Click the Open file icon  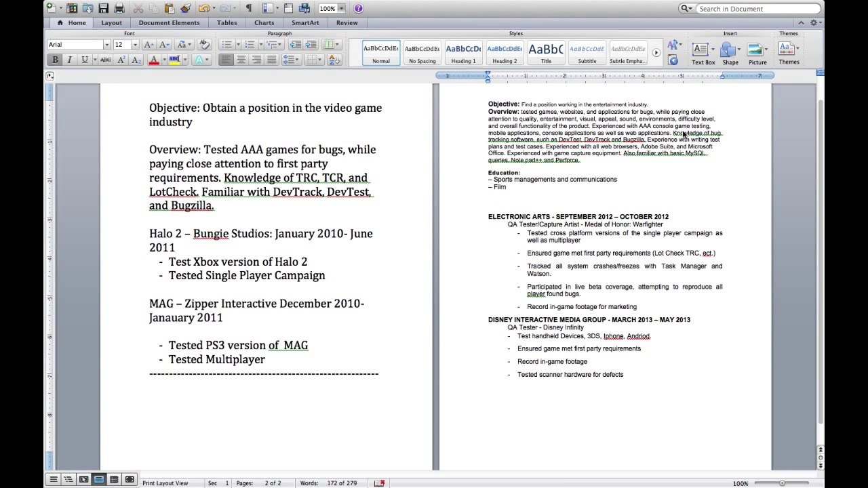click(x=87, y=8)
